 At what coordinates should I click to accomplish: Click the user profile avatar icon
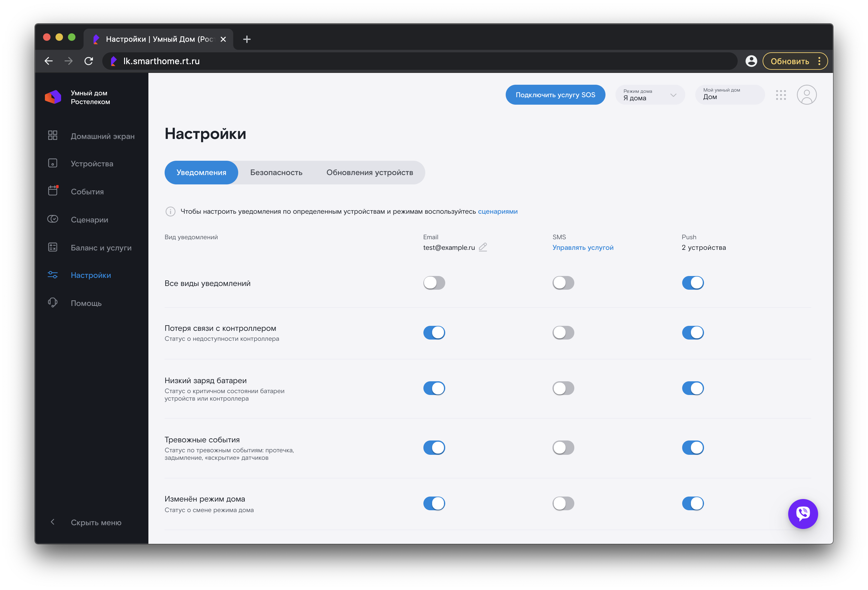806,95
